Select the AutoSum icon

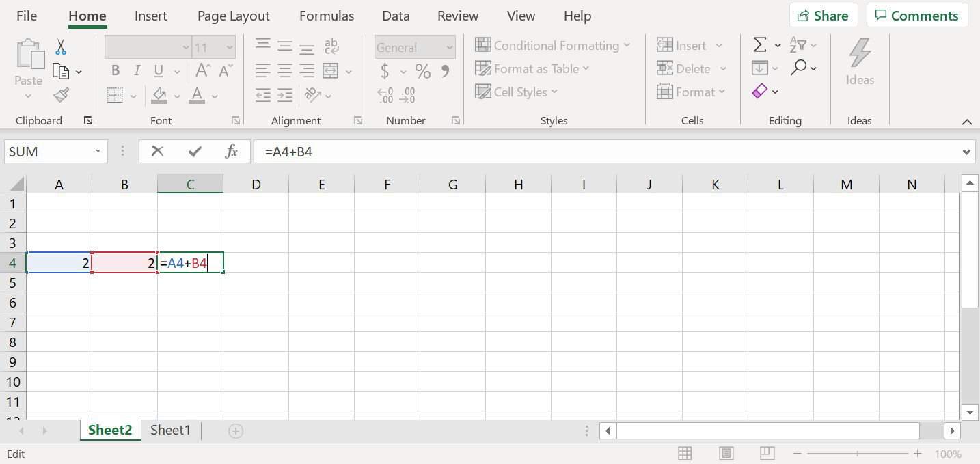point(760,44)
